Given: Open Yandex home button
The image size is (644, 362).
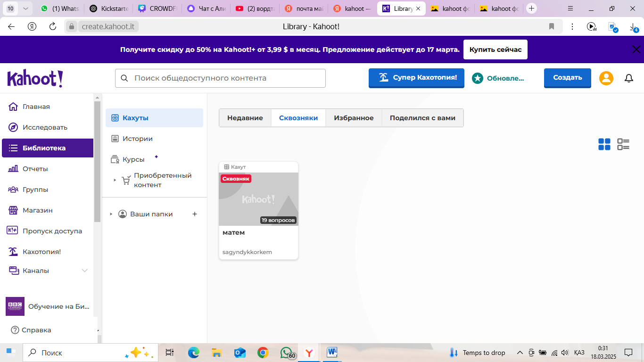Looking at the screenshot, I should pyautogui.click(x=32, y=26).
